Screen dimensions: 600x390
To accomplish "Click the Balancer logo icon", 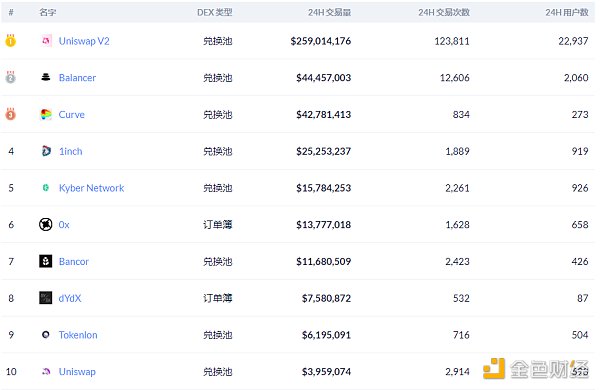I will point(46,77).
